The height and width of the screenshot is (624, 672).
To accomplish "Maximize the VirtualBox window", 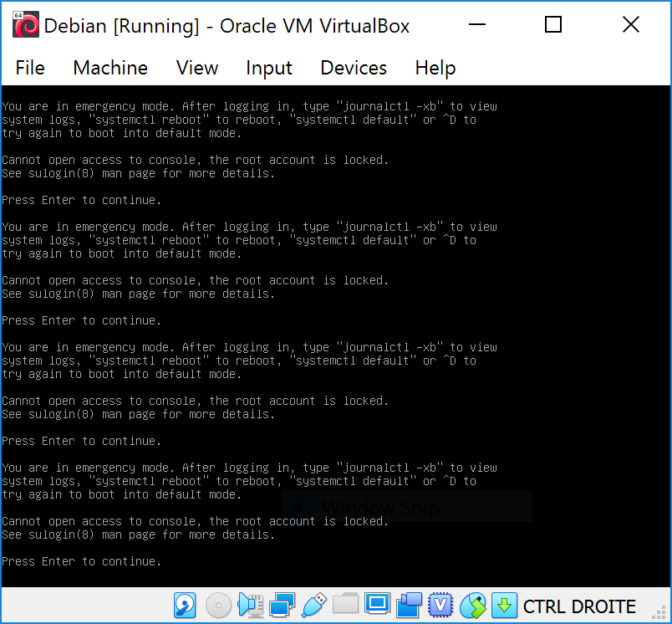I will 552,24.
